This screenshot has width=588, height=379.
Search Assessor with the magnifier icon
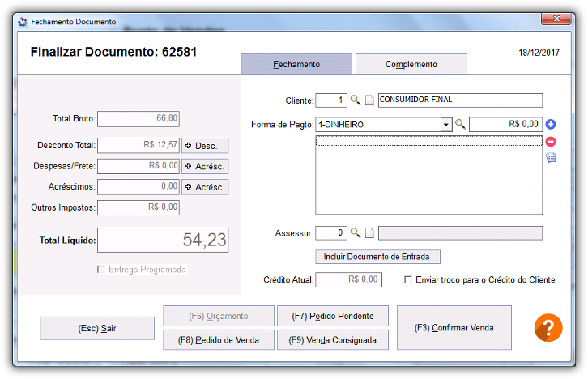pos(355,232)
